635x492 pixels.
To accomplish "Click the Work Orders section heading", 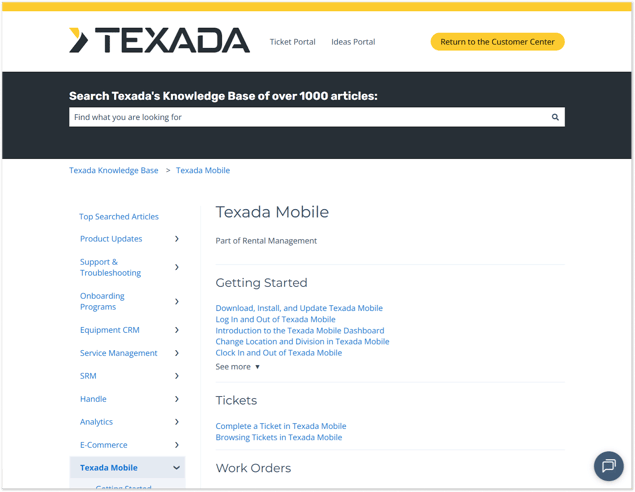I will (x=254, y=468).
